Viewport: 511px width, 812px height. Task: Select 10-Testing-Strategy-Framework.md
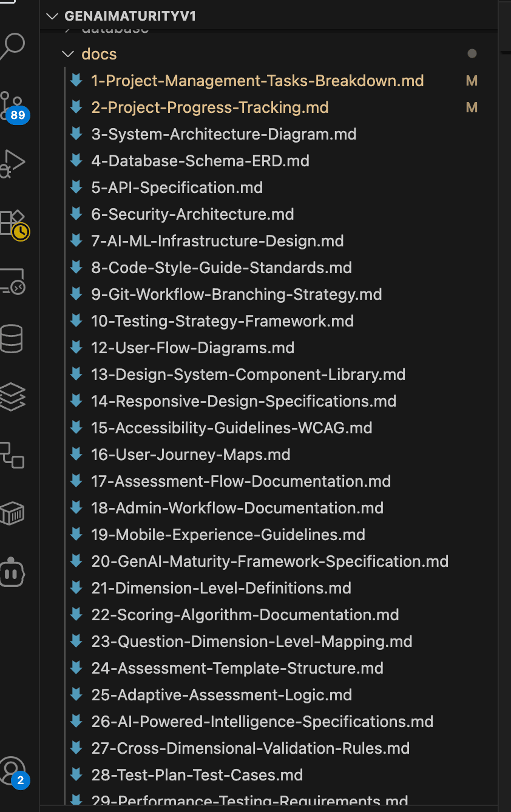(x=222, y=321)
